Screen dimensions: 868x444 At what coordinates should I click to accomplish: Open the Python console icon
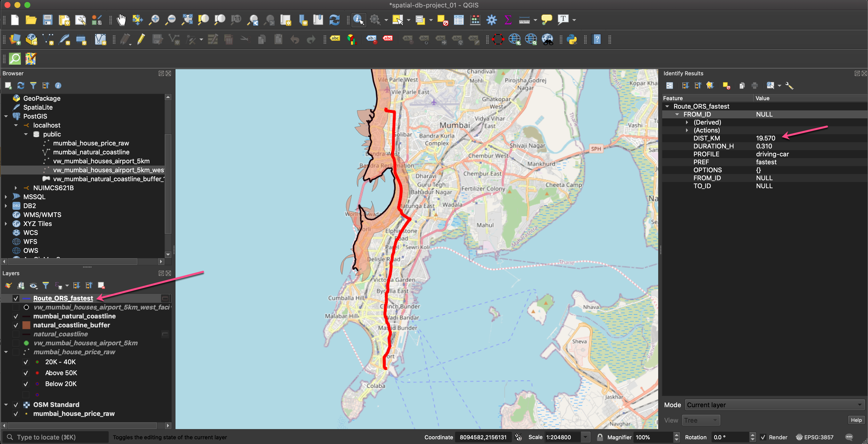click(572, 40)
